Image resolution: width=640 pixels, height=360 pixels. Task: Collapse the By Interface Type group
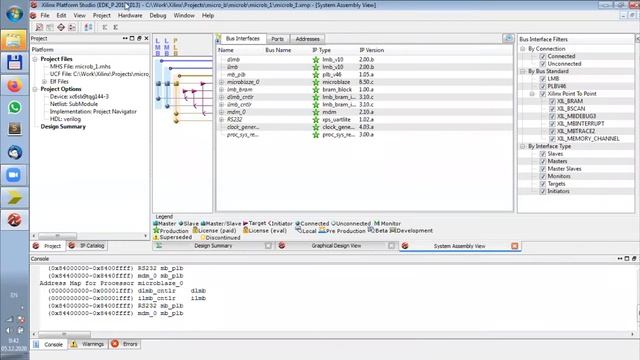coord(522,146)
